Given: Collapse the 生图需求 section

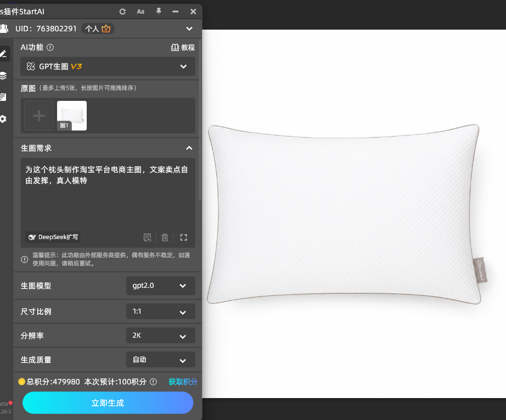Looking at the screenshot, I should tap(189, 148).
